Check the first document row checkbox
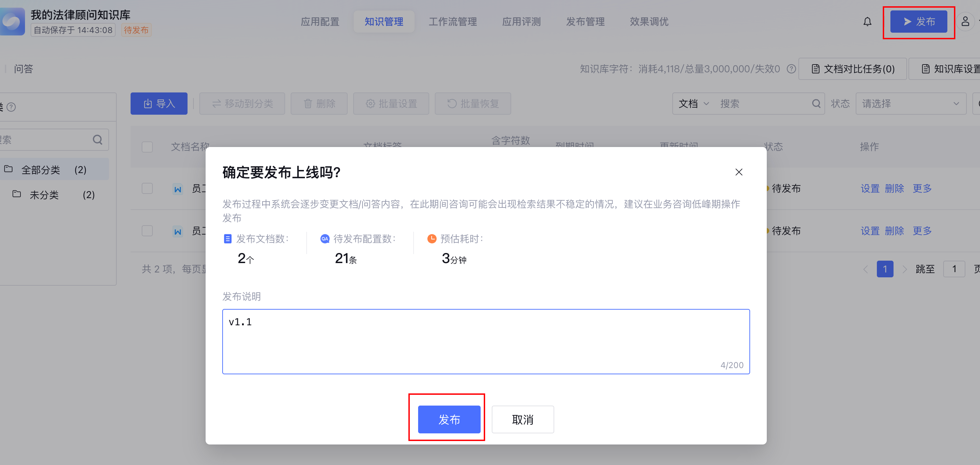This screenshot has height=465, width=980. [147, 188]
